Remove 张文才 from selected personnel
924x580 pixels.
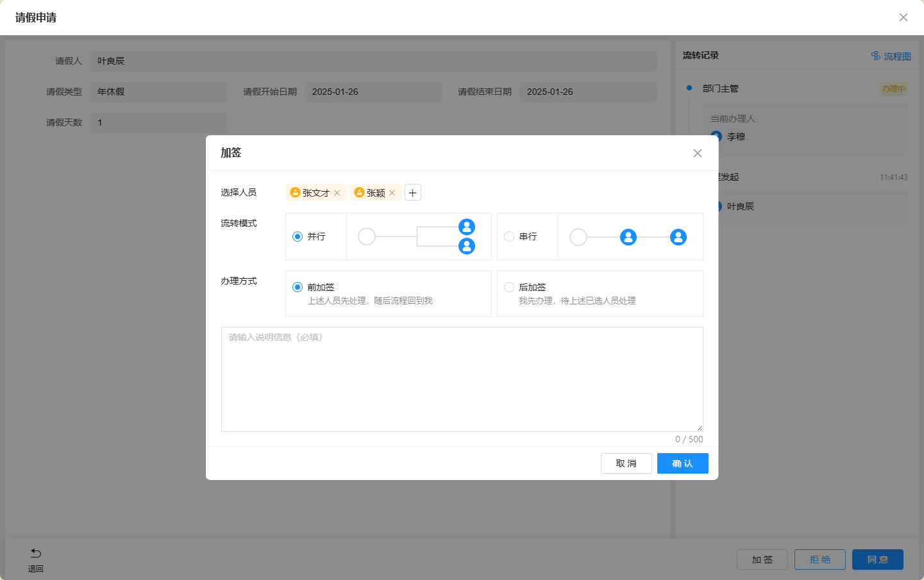337,193
